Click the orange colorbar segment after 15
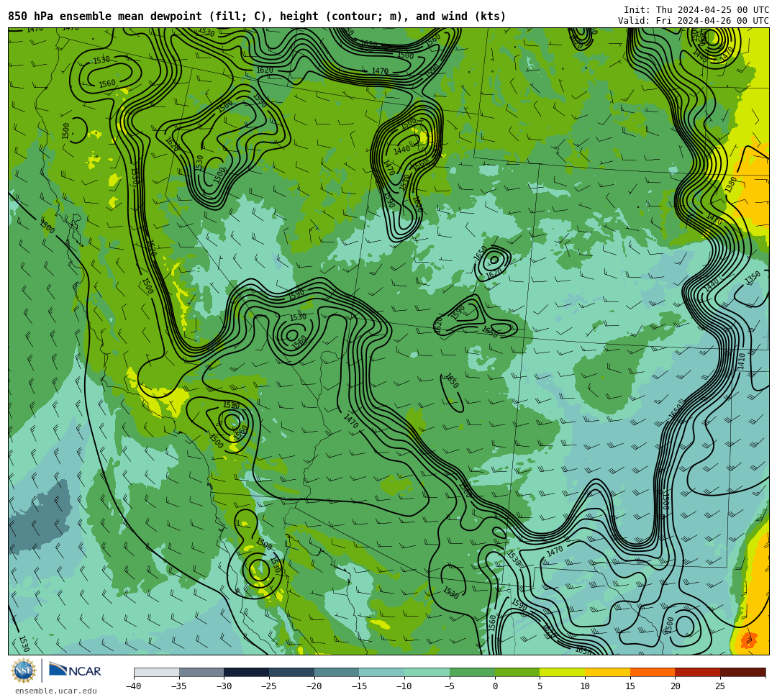 (653, 672)
